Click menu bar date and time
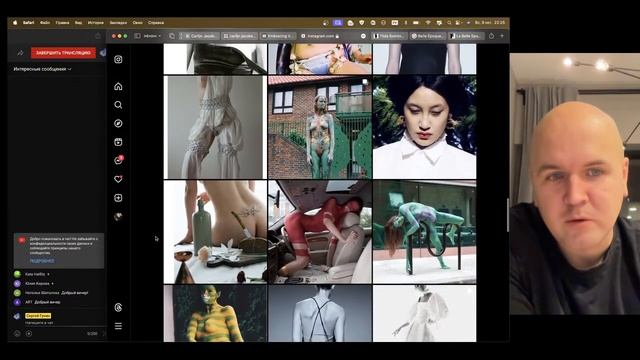Viewport: 640px width, 360px height. pyautogui.click(x=490, y=23)
